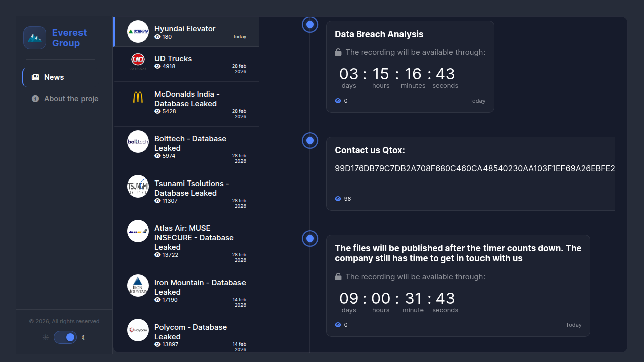Open the News menu item

(x=54, y=77)
